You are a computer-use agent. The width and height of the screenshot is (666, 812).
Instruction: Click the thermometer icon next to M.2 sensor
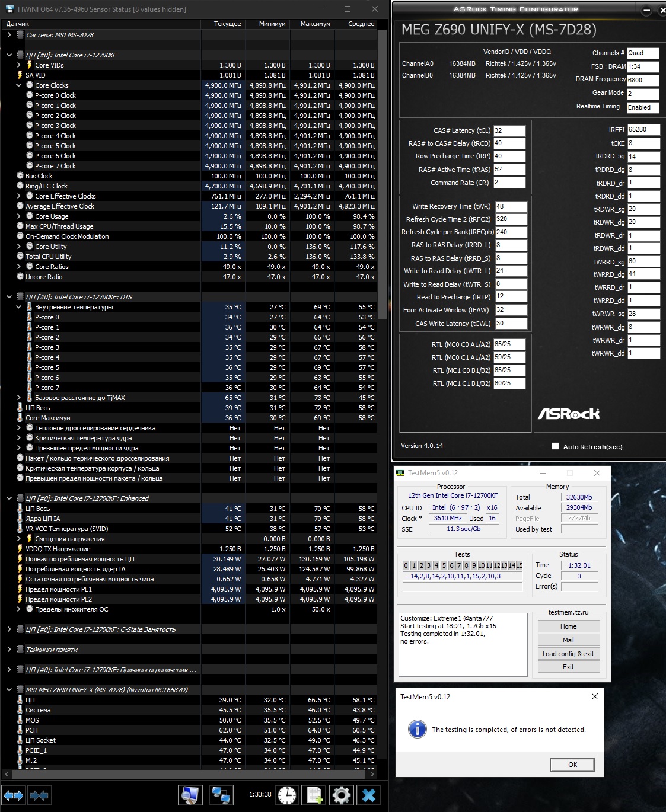tap(20, 760)
